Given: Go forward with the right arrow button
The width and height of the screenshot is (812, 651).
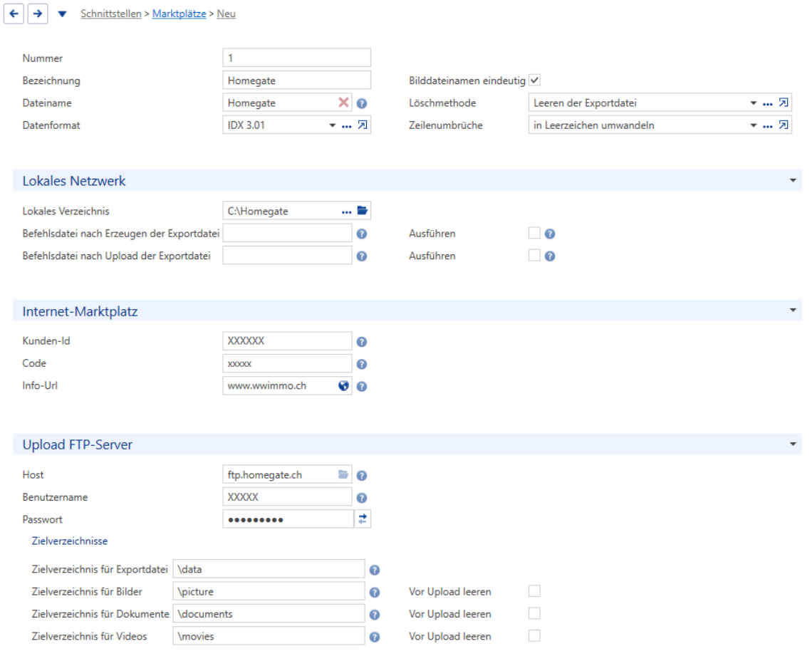Looking at the screenshot, I should point(38,14).
